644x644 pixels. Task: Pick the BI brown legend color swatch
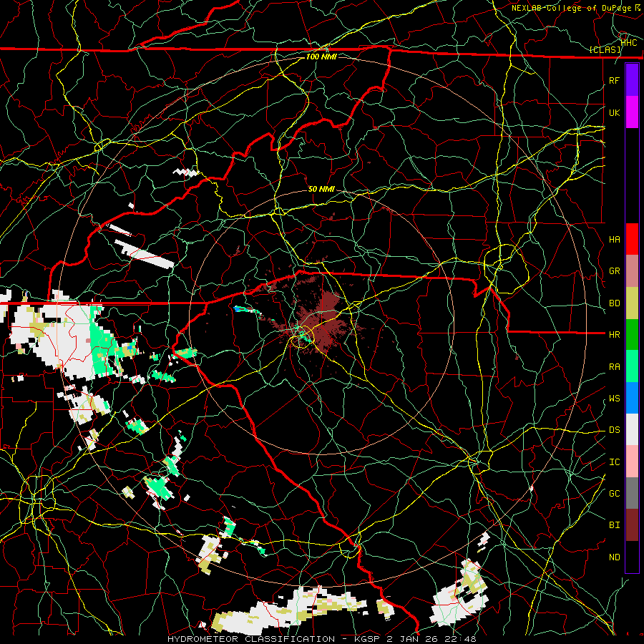point(632,525)
